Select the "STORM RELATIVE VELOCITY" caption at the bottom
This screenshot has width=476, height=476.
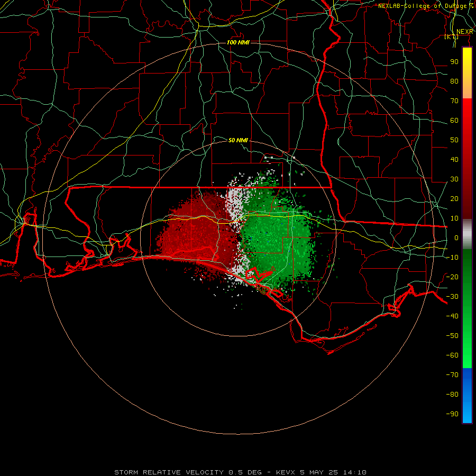click(x=169, y=472)
